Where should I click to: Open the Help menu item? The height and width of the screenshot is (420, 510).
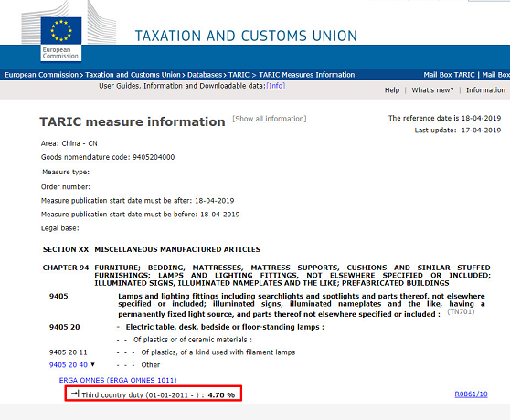[392, 90]
